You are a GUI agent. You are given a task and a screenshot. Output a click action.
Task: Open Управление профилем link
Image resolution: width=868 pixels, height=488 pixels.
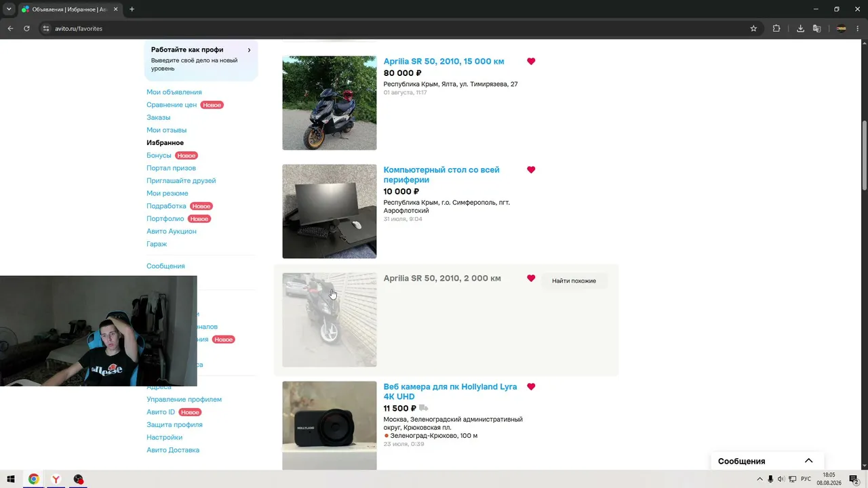coord(184,399)
